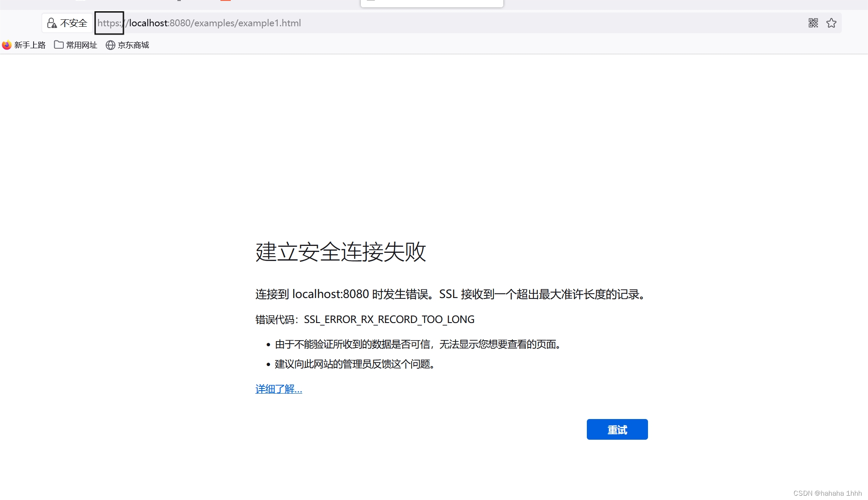The image size is (868, 500).
Task: Click the bullet about 建议向此网站的管理员反馈
Action: (x=354, y=364)
